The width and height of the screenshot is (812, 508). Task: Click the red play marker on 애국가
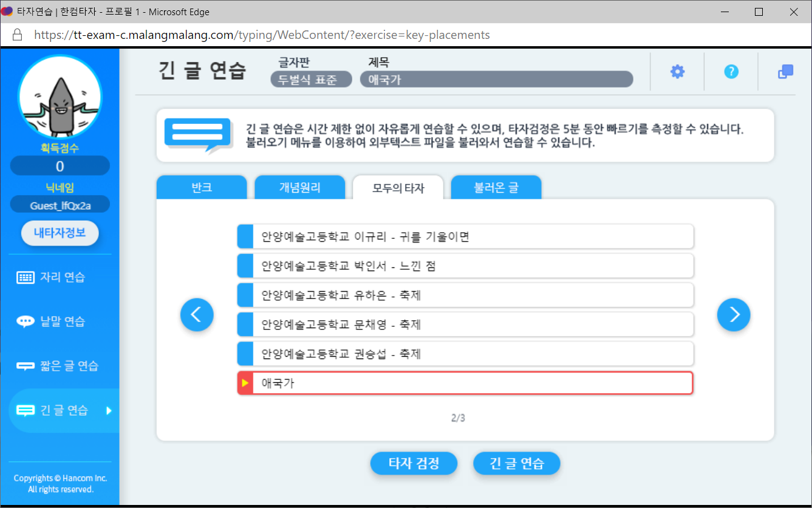pyautogui.click(x=245, y=383)
